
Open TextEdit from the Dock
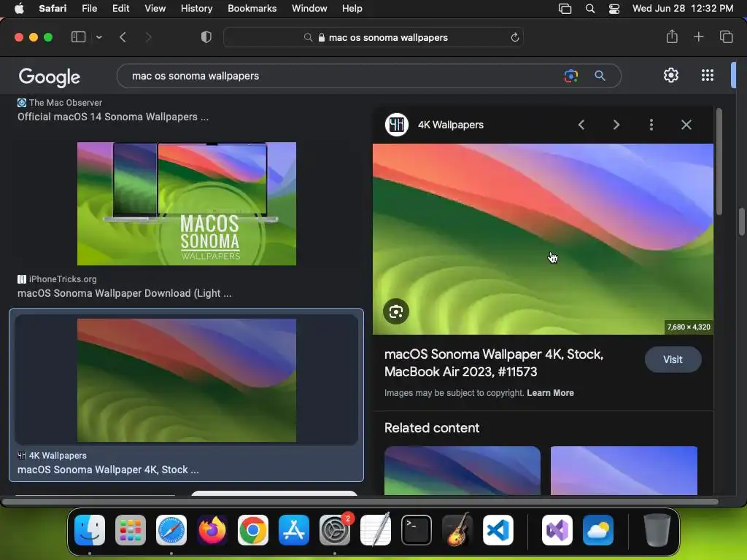point(376,530)
